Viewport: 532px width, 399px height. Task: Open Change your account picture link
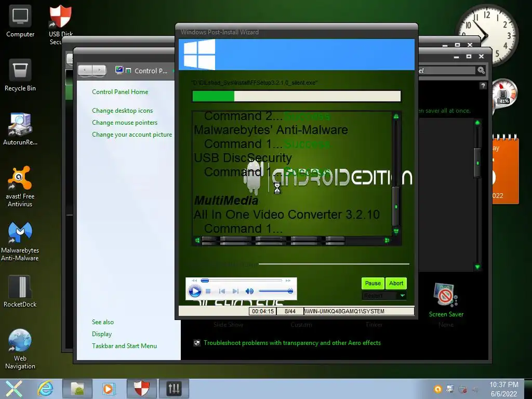[x=132, y=135]
